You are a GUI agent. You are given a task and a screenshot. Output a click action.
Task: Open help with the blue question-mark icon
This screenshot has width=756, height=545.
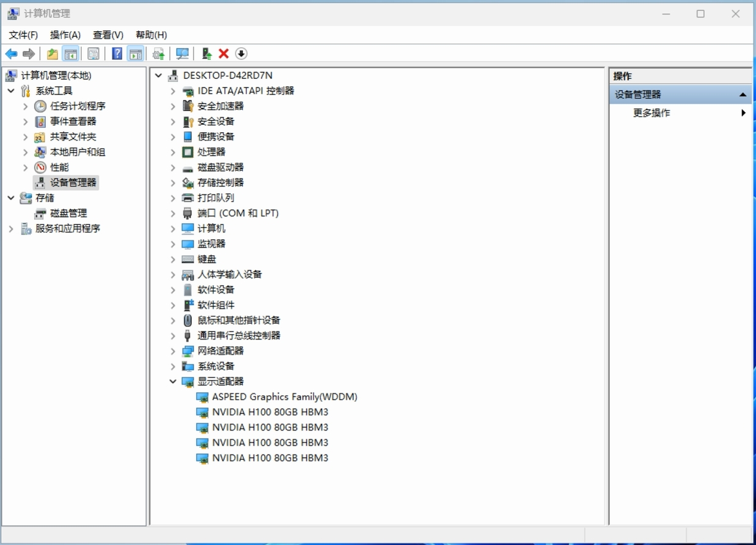(x=117, y=54)
